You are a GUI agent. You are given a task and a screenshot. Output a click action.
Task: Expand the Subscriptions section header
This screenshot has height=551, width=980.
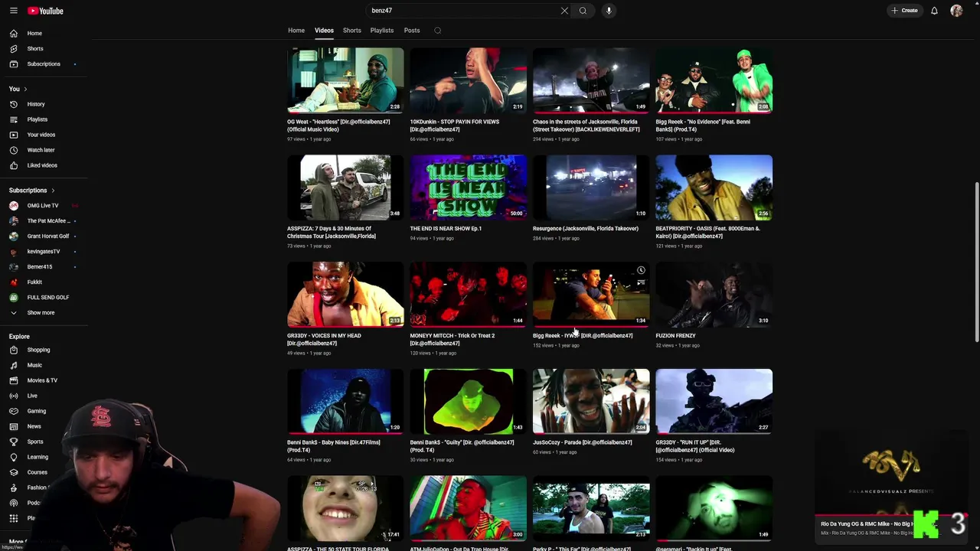pyautogui.click(x=32, y=191)
